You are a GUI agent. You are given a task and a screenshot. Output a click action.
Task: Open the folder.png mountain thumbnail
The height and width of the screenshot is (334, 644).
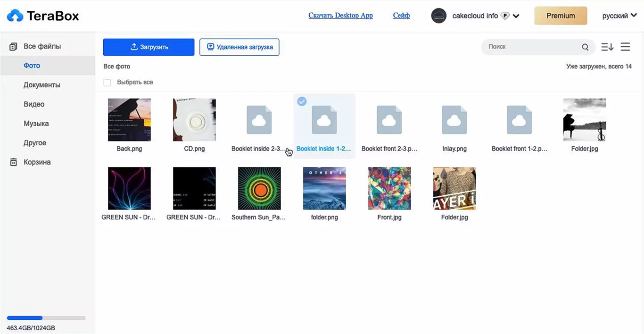[324, 188]
